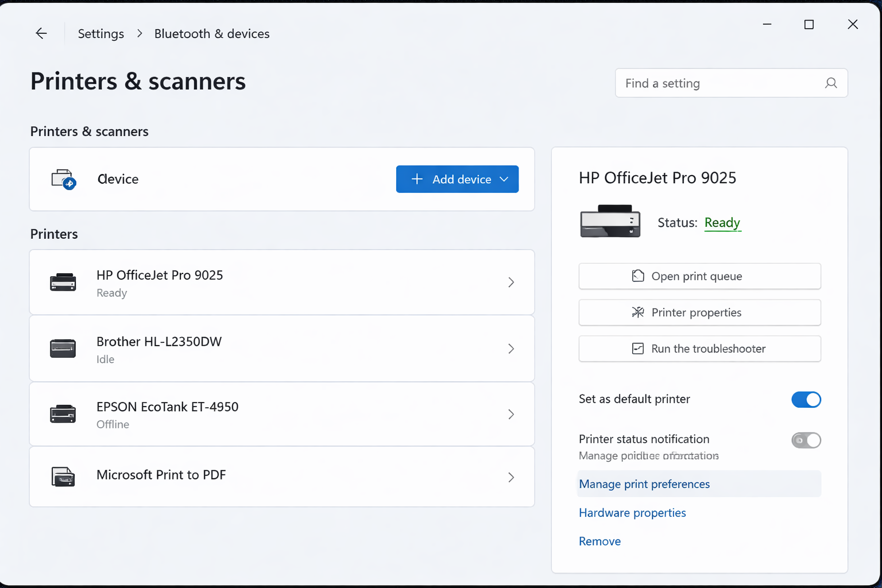Click the back arrow icon

click(41, 34)
